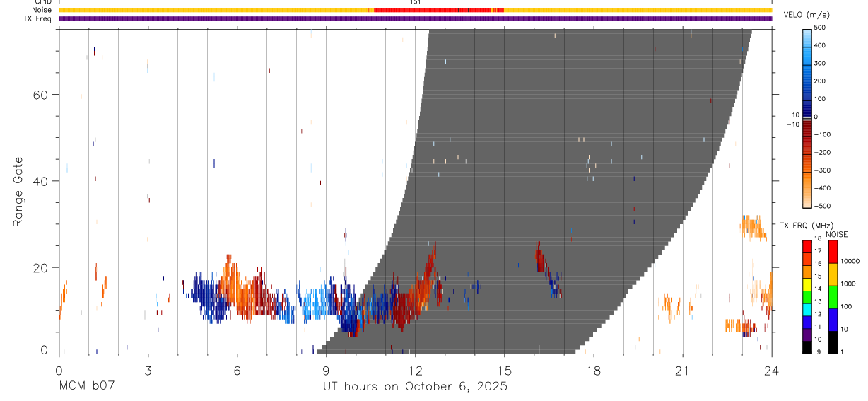The image size is (868, 401).
Task: Click the orange echo cluster near gate 29 at 23 UT
Action: click(x=753, y=227)
